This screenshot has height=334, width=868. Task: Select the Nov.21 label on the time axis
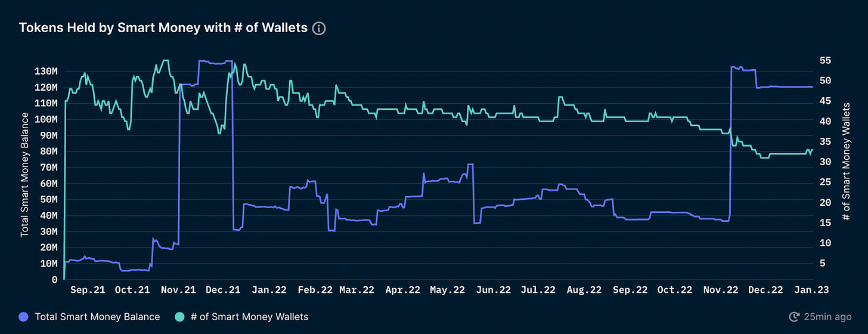(x=178, y=290)
